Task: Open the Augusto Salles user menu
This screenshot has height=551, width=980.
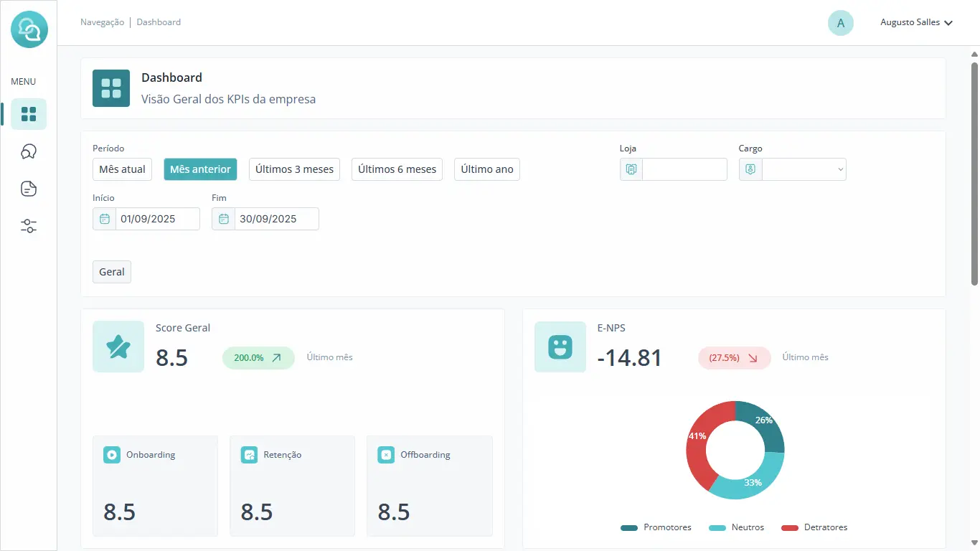Action: (916, 23)
